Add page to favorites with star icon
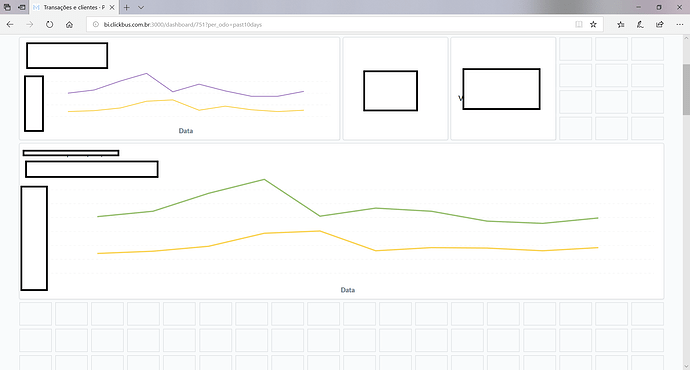Image resolution: width=690 pixels, height=370 pixels. coord(593,25)
